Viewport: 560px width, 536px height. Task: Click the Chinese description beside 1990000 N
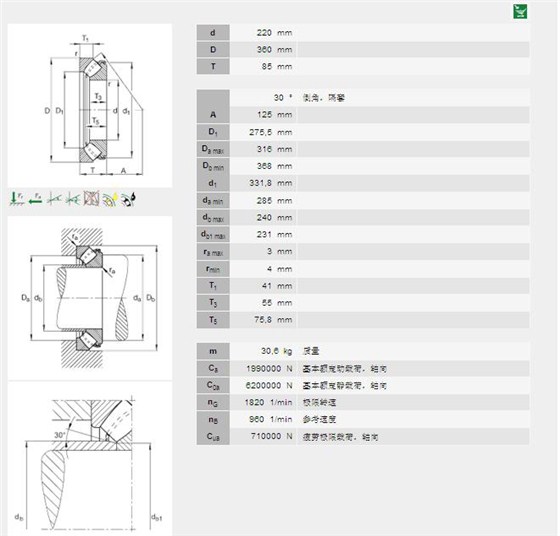[345, 369]
